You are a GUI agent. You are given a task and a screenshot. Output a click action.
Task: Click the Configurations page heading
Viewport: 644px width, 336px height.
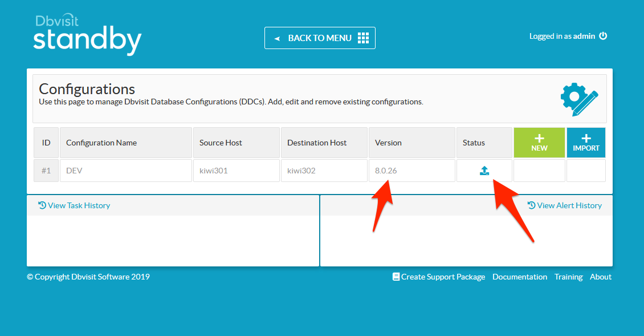click(x=87, y=89)
